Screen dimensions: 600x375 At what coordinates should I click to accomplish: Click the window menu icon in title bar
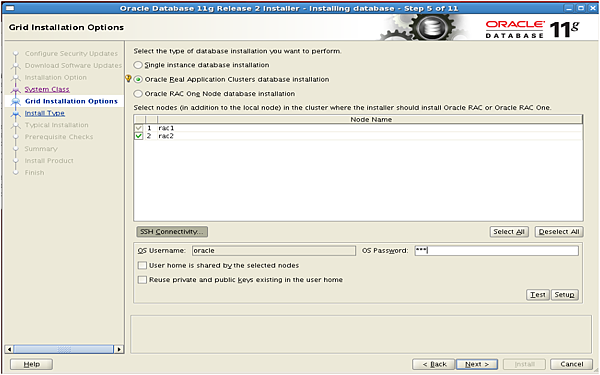tap(10, 8)
